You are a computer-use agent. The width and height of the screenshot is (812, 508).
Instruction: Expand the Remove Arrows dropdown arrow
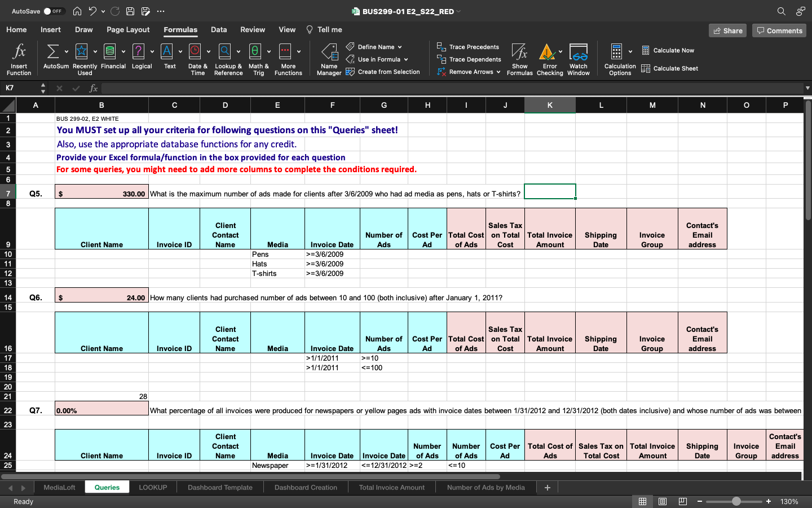click(498, 72)
